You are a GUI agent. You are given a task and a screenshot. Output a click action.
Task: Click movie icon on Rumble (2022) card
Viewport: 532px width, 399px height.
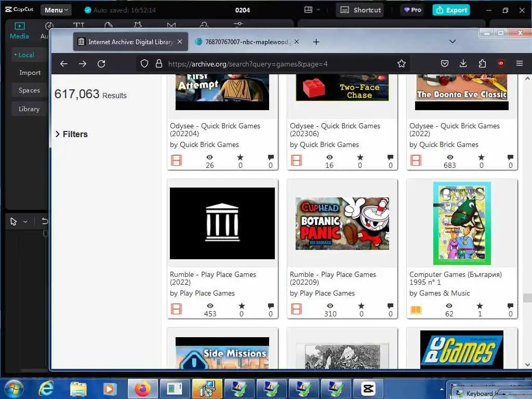(176, 309)
